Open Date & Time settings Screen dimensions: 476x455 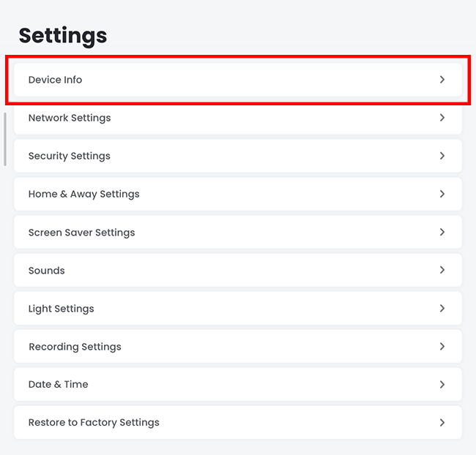point(58,384)
